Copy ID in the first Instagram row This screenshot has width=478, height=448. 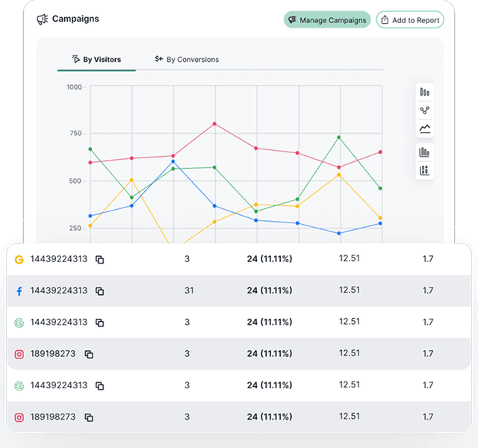point(88,354)
